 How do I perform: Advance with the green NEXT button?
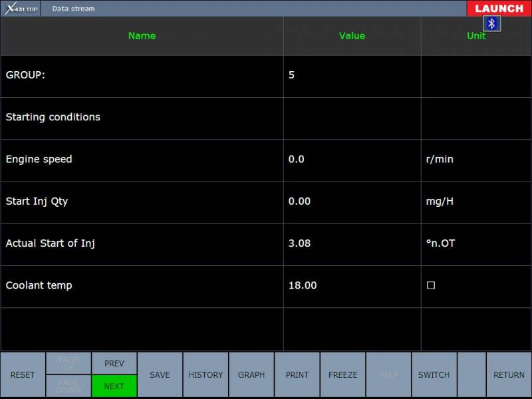pyautogui.click(x=114, y=386)
